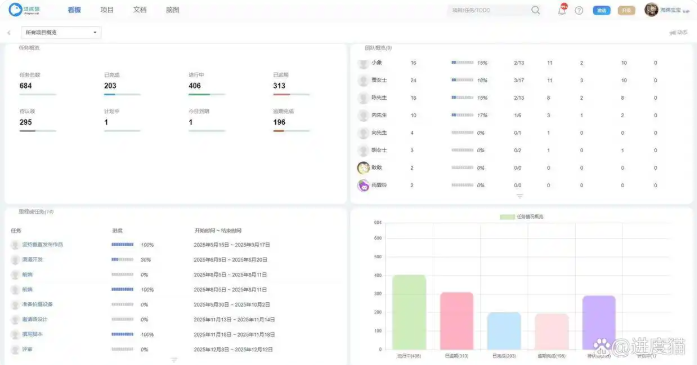The height and width of the screenshot is (365, 697).
Task: Switch to the 看板 tab
Action: pyautogui.click(x=74, y=10)
